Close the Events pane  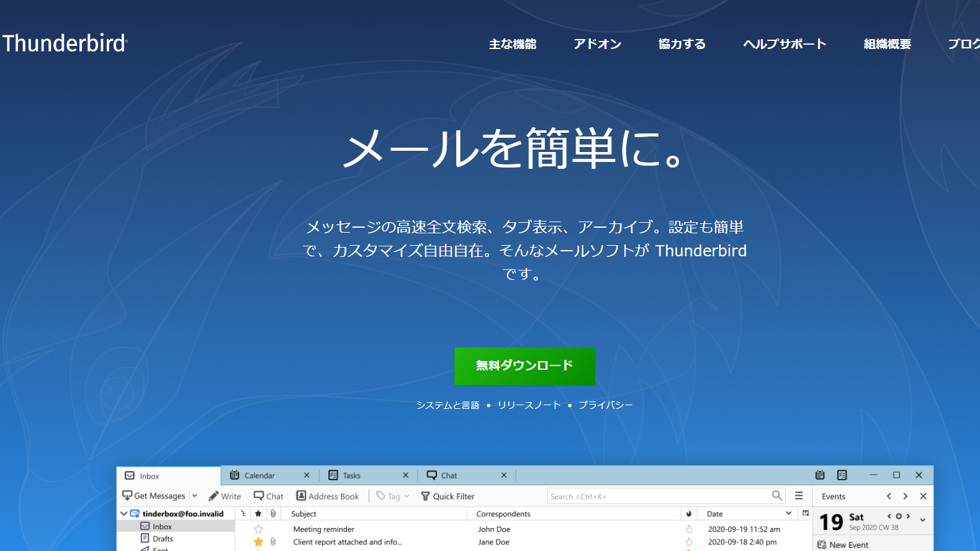click(x=923, y=496)
